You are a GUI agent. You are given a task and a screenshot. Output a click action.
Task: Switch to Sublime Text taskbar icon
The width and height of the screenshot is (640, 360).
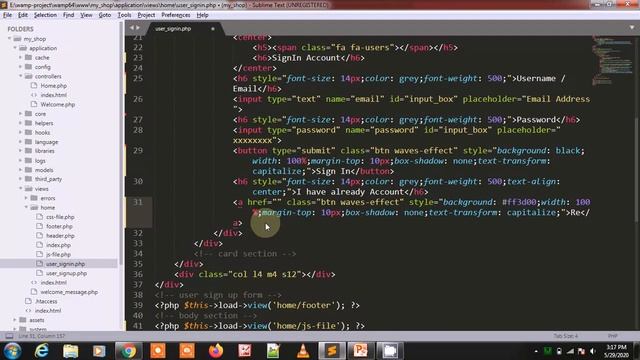(332, 351)
